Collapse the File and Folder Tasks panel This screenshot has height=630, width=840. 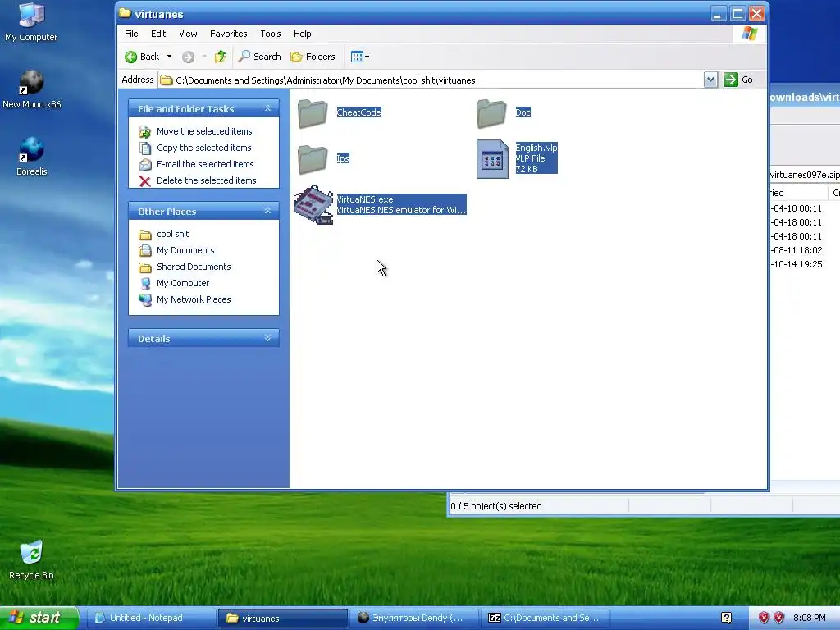tap(268, 109)
